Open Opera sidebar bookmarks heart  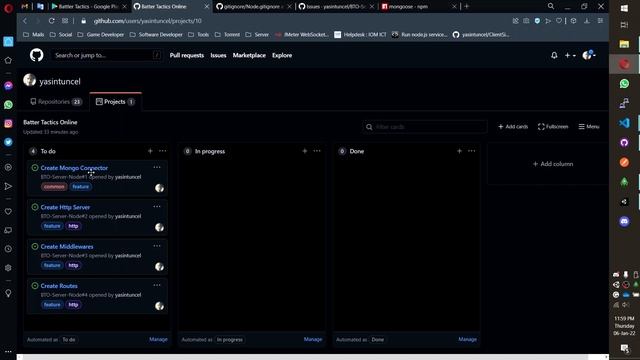tap(8, 211)
